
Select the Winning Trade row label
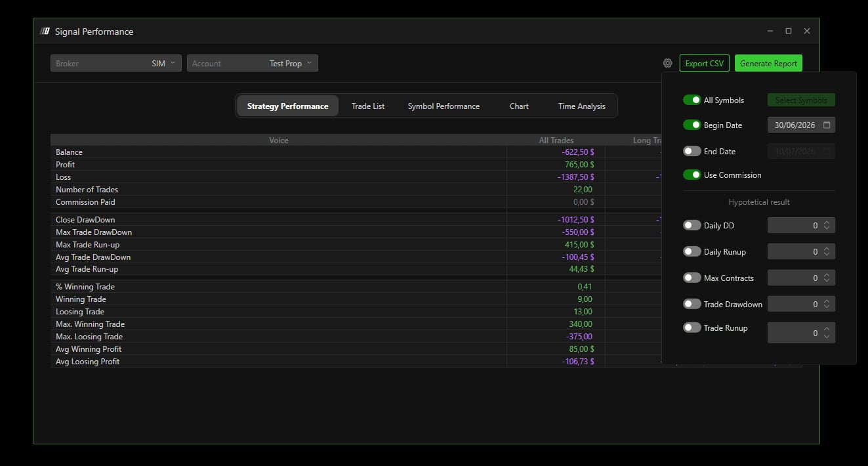[x=81, y=299]
